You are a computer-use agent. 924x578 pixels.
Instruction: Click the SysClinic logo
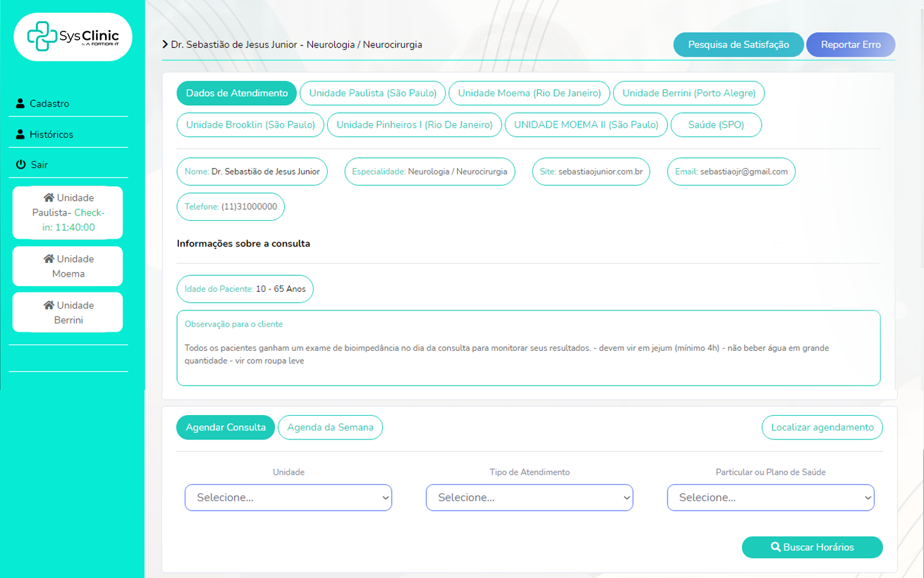tap(72, 37)
